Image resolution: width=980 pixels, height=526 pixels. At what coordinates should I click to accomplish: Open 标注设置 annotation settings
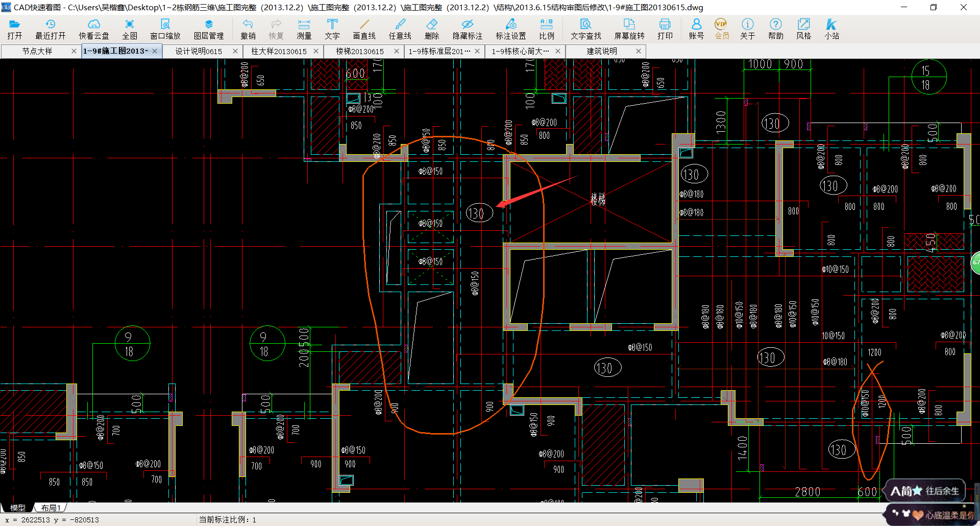coord(511,29)
